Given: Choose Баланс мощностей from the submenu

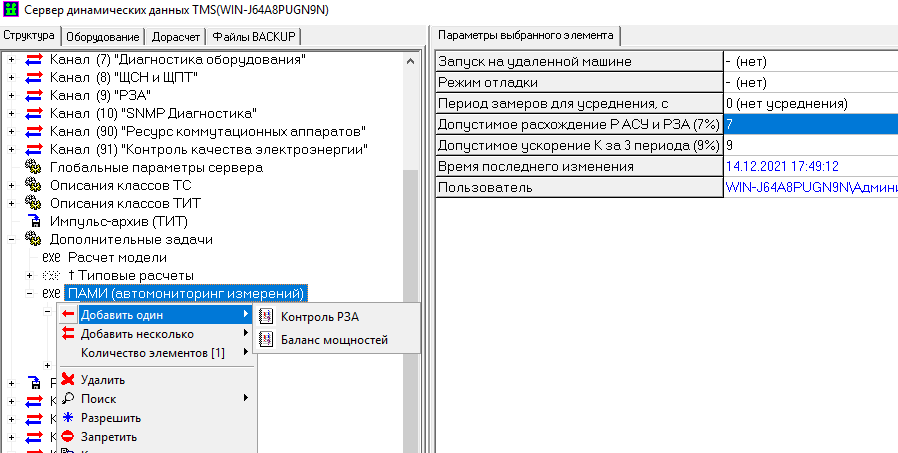Looking at the screenshot, I should 334,340.
